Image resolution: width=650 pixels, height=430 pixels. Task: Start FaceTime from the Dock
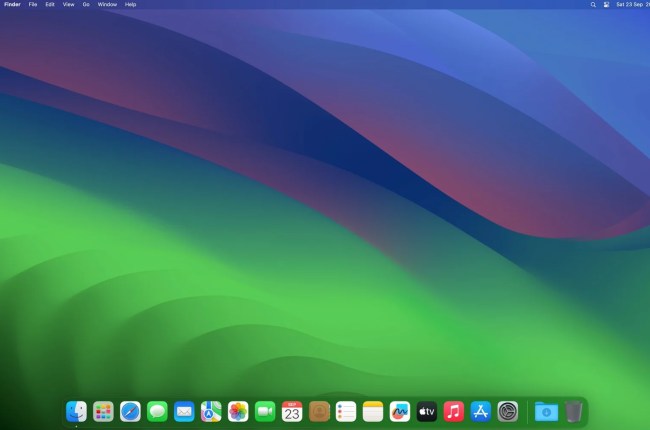click(x=265, y=411)
